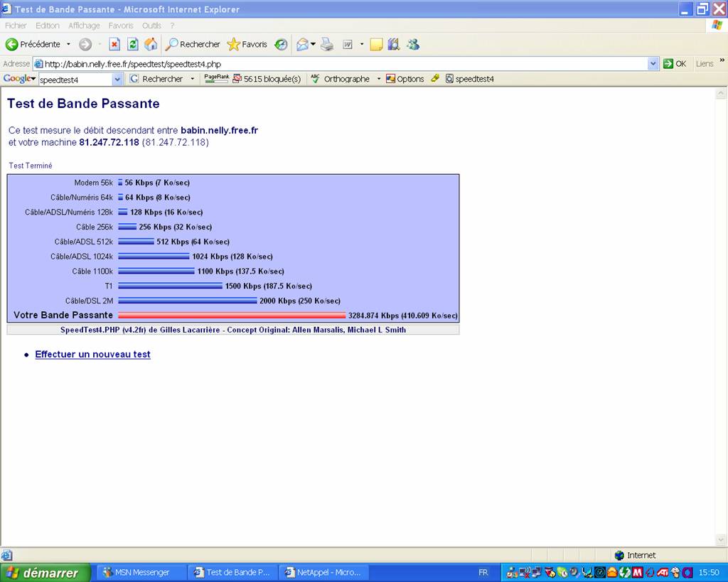Open the Favoris star button
728x582 pixels.
click(247, 44)
